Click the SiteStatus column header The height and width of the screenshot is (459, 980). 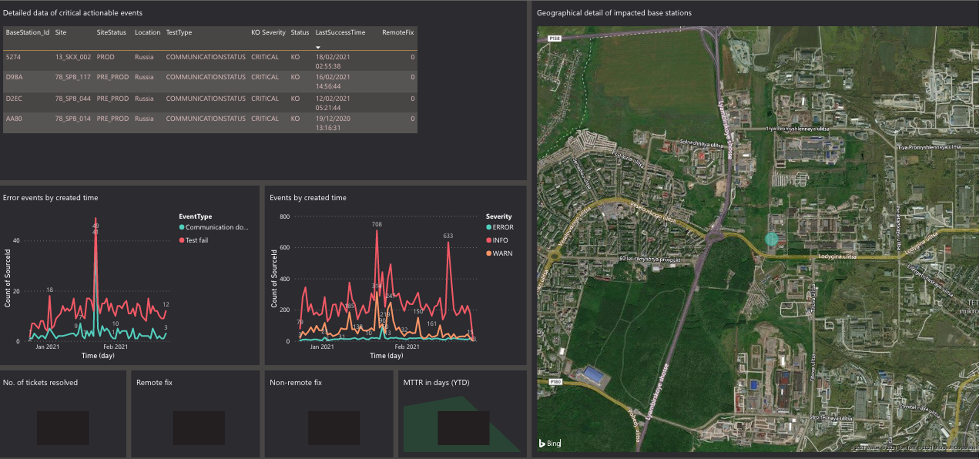(x=111, y=32)
